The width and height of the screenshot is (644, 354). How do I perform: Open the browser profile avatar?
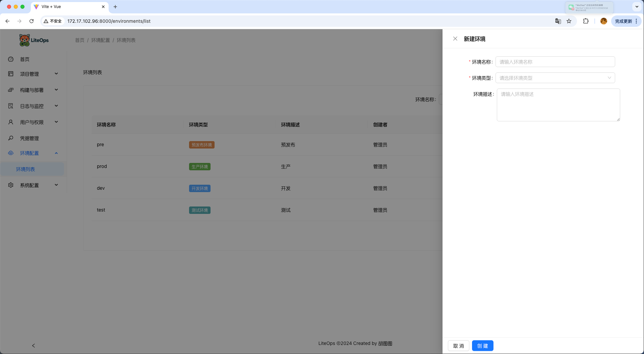coord(604,21)
